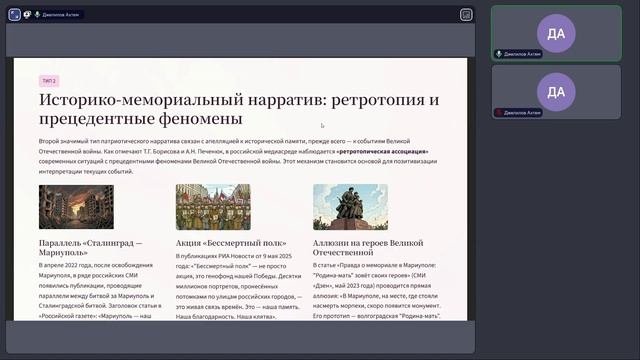
Task: Click intro paragraph starting «Второй значимый тип»
Action: [238, 156]
